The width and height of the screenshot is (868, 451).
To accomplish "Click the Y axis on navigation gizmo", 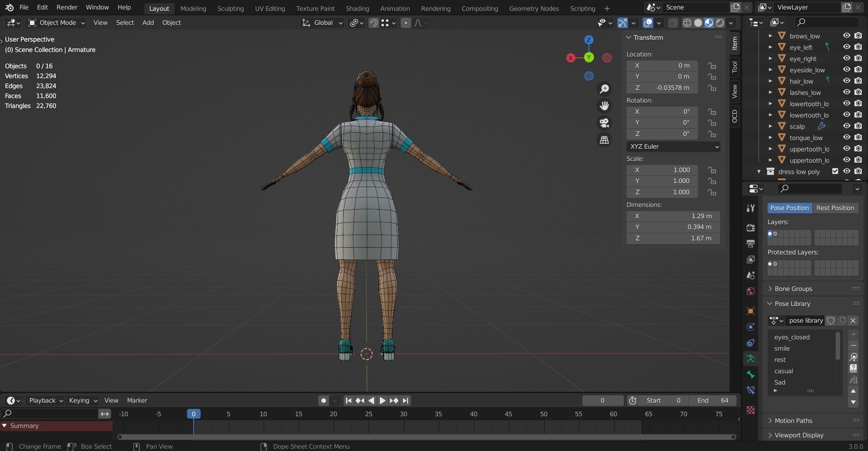I will [x=588, y=57].
